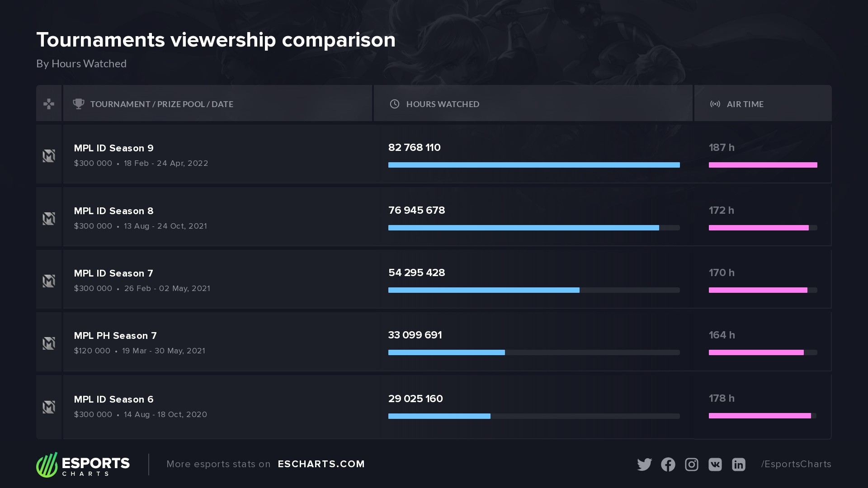
Task: Click the /EsportsCharts handle text
Action: [x=796, y=464]
